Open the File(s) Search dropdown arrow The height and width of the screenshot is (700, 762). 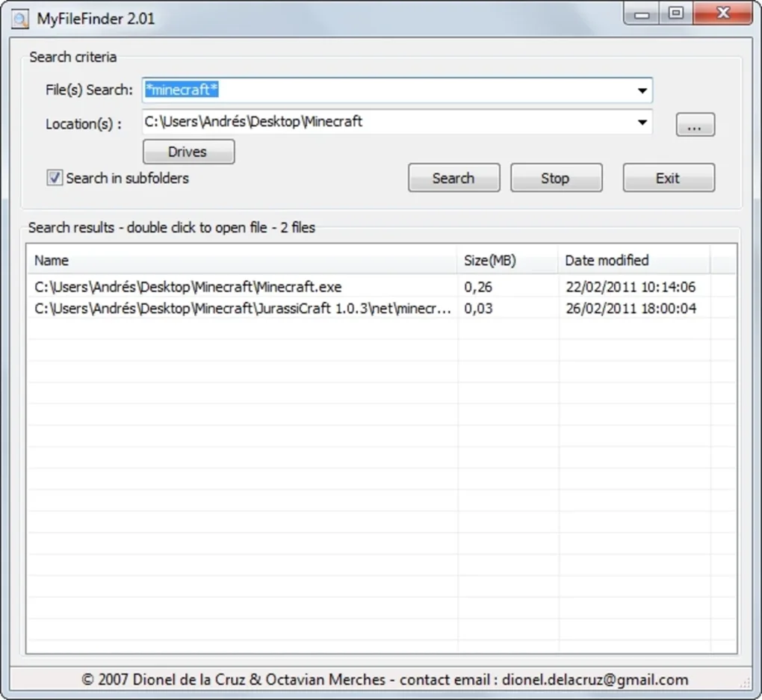[x=642, y=90]
